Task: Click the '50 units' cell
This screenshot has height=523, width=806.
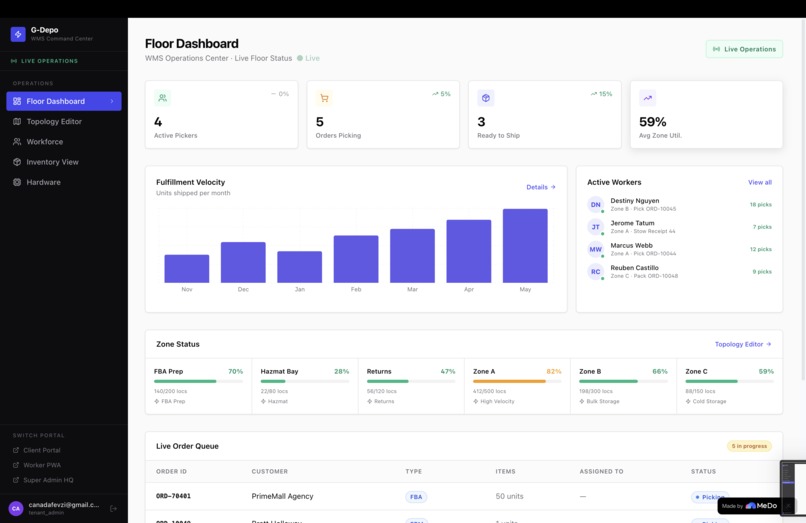Action: [x=509, y=496]
